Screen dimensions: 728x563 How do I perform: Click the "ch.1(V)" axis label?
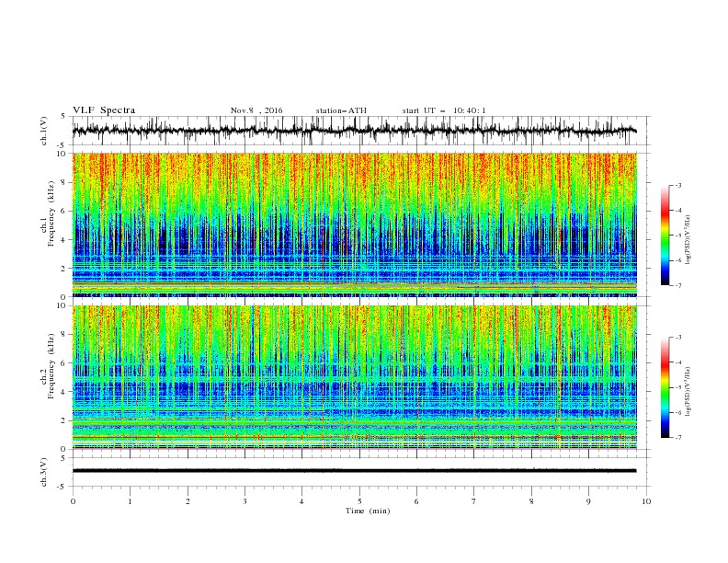pos(44,131)
